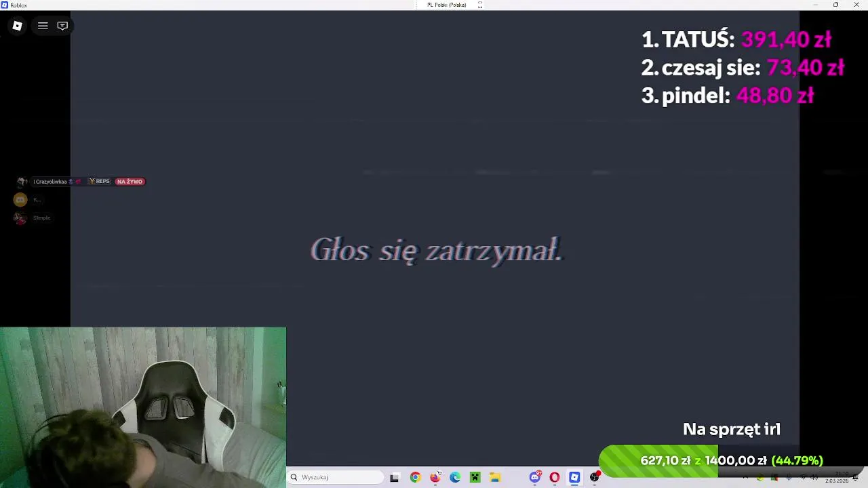Open the Roblox hamburger menu
Screen dimensions: 868x488
click(43, 26)
